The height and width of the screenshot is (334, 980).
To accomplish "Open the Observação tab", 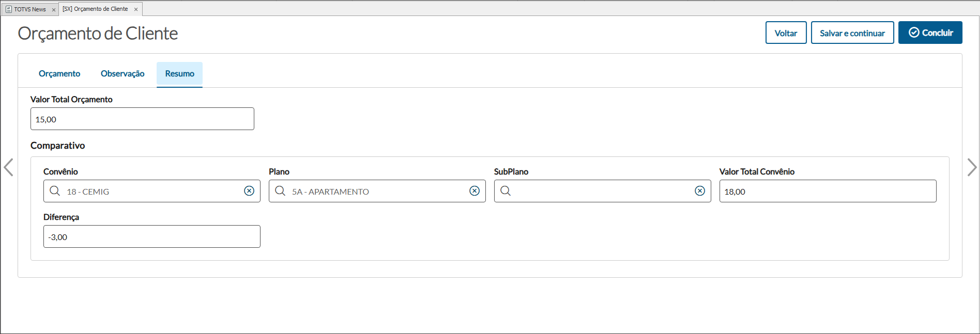I will click(122, 74).
